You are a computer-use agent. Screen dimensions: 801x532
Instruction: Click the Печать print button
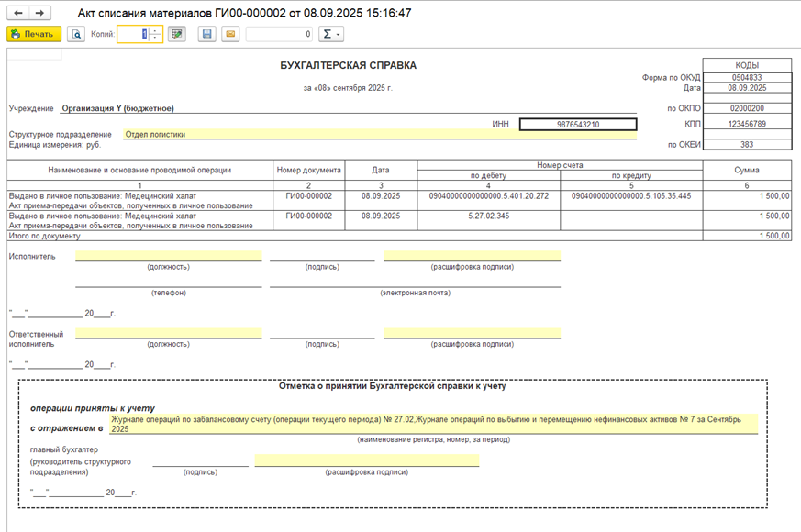click(x=34, y=34)
